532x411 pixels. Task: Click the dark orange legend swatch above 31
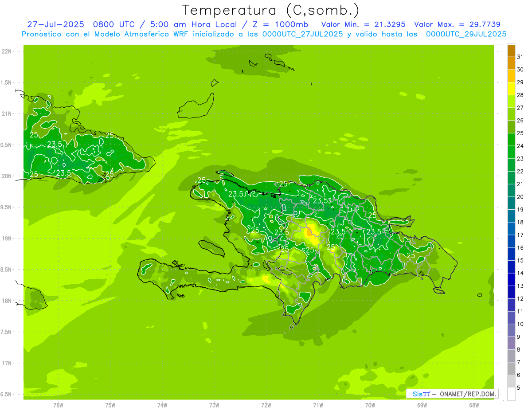pyautogui.click(x=511, y=51)
